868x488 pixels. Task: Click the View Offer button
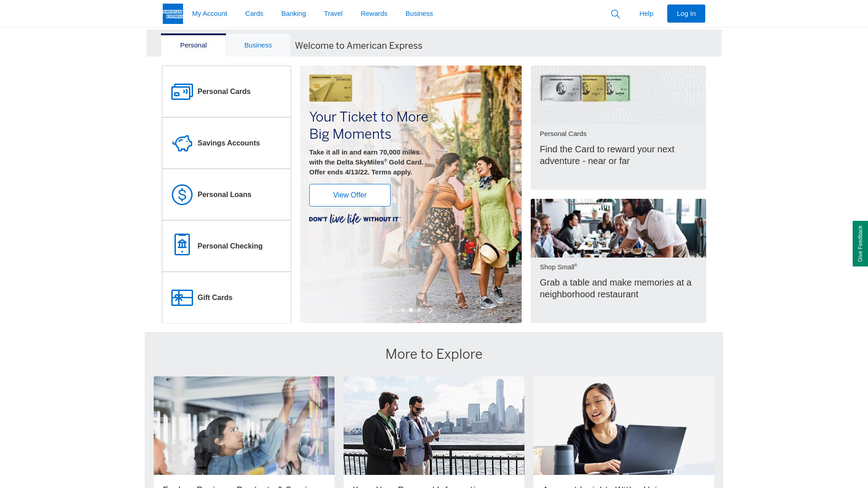click(350, 195)
